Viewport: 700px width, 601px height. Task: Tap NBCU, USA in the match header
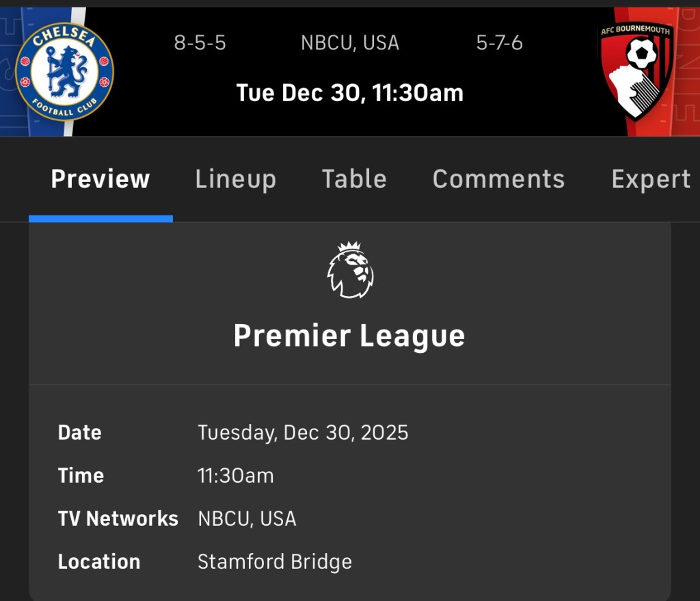(350, 43)
